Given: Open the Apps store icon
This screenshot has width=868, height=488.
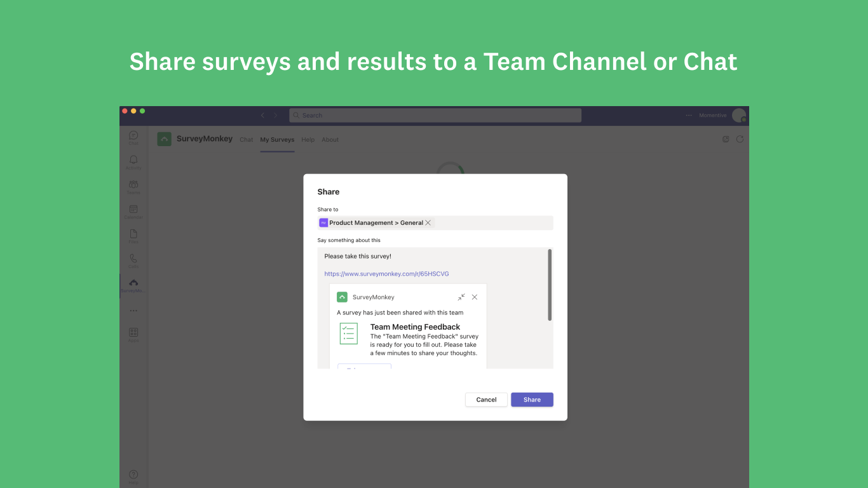Looking at the screenshot, I should pos(133,335).
